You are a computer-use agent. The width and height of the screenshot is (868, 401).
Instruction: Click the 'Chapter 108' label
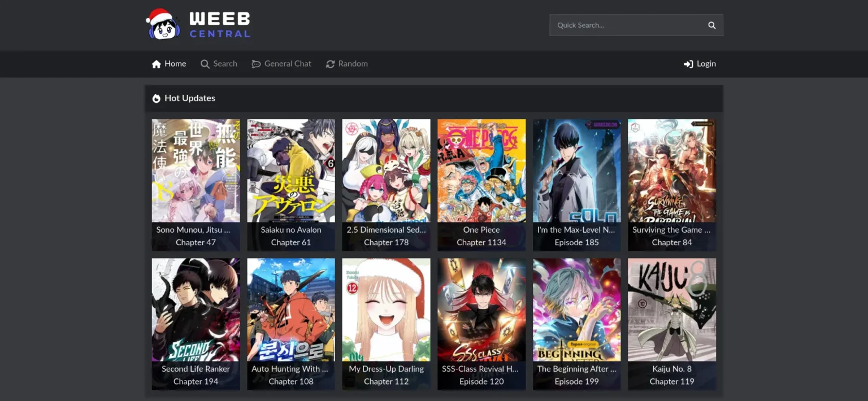coord(291,381)
